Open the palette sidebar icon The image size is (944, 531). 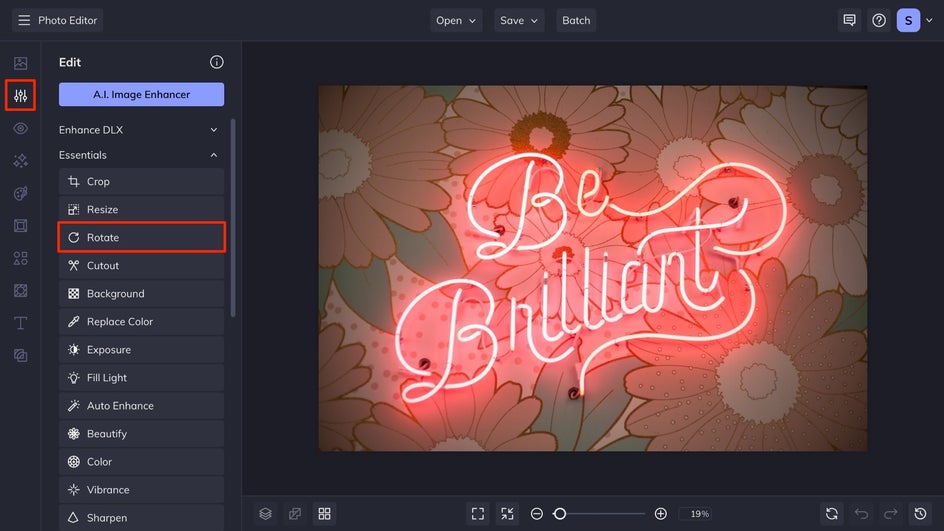[20, 193]
